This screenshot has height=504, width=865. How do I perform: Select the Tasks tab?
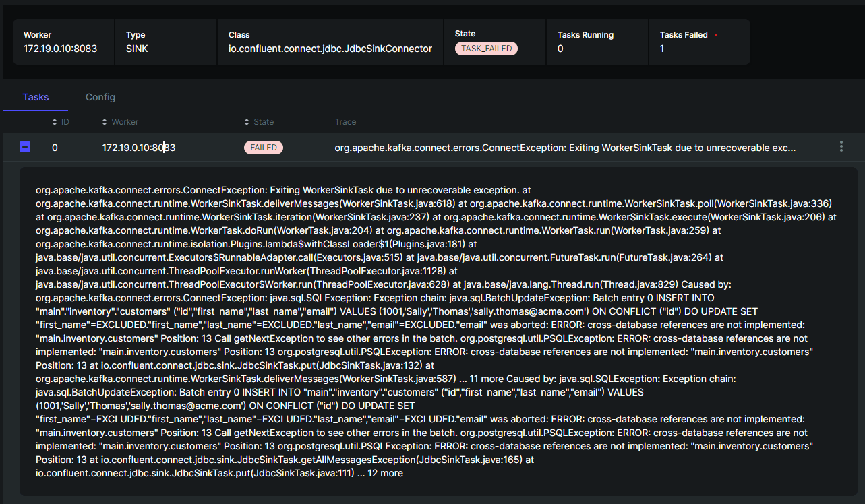click(35, 97)
